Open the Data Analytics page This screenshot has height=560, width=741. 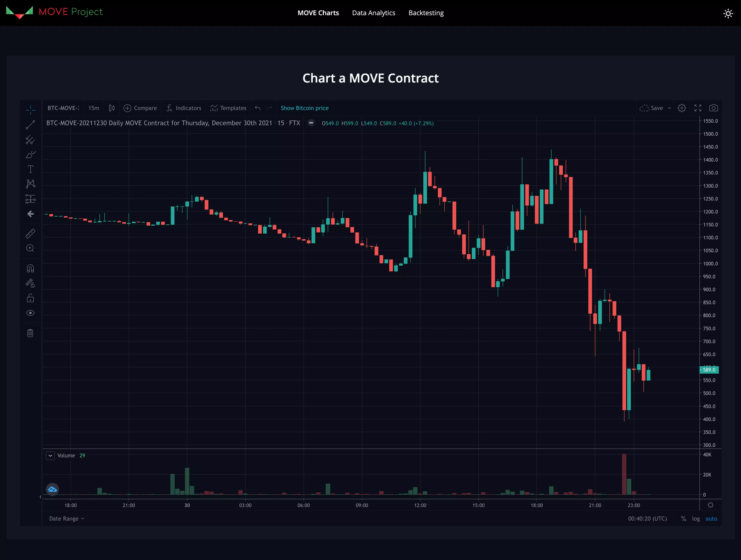[374, 13]
